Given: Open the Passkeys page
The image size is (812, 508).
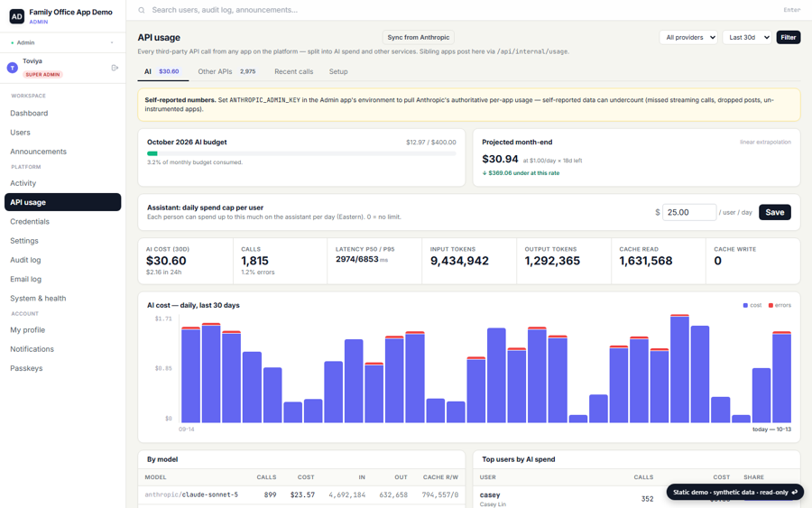Looking at the screenshot, I should point(62,367).
